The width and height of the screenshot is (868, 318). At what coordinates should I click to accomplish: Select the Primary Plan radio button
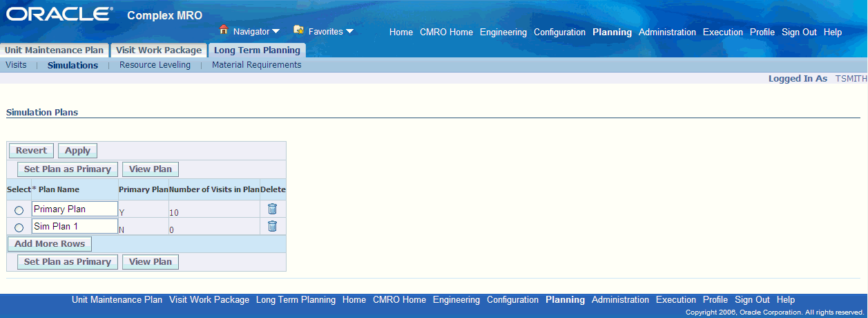coord(19,210)
